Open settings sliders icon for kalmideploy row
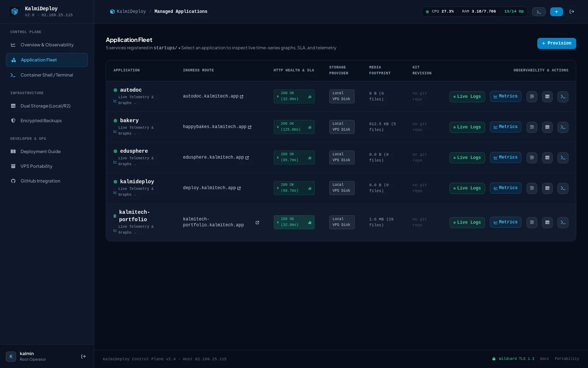 tap(532, 188)
